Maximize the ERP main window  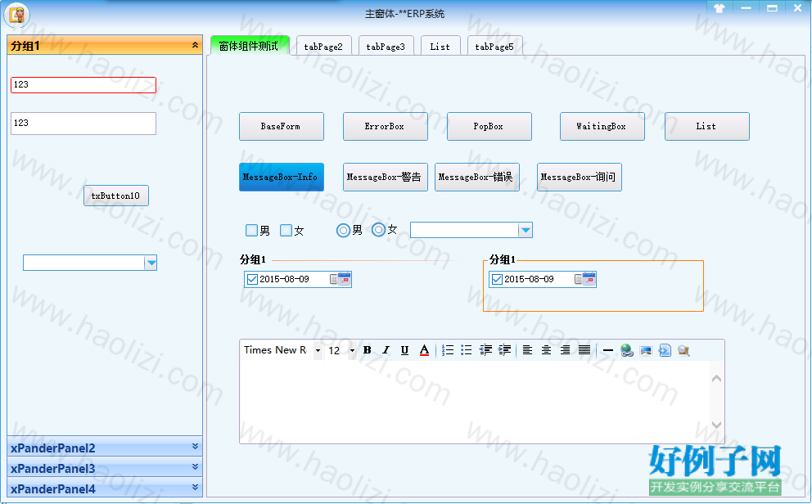tap(772, 7)
